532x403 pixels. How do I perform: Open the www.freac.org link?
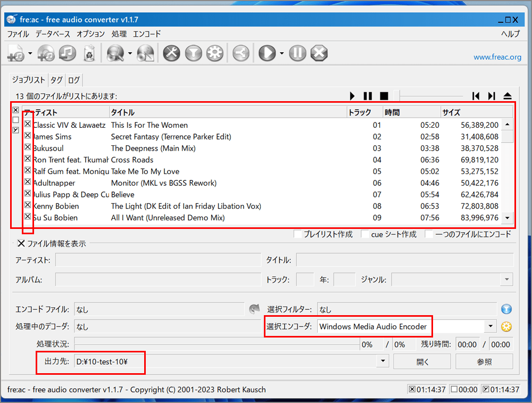click(497, 57)
